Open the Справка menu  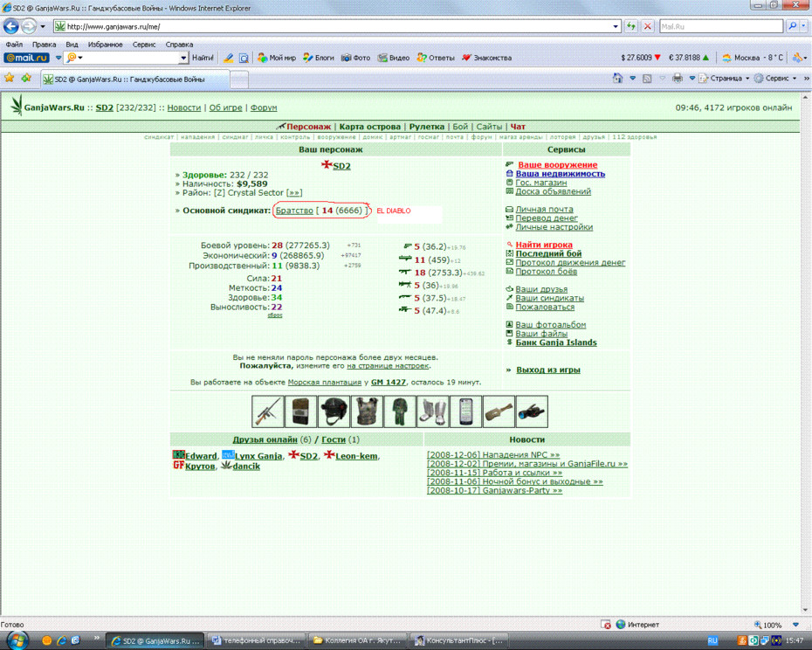(x=179, y=45)
